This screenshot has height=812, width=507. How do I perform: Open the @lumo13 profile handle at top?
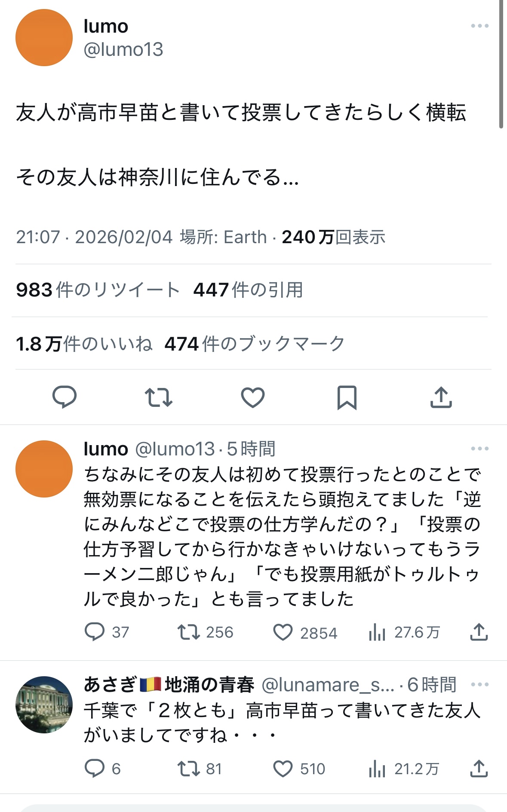pyautogui.click(x=123, y=49)
